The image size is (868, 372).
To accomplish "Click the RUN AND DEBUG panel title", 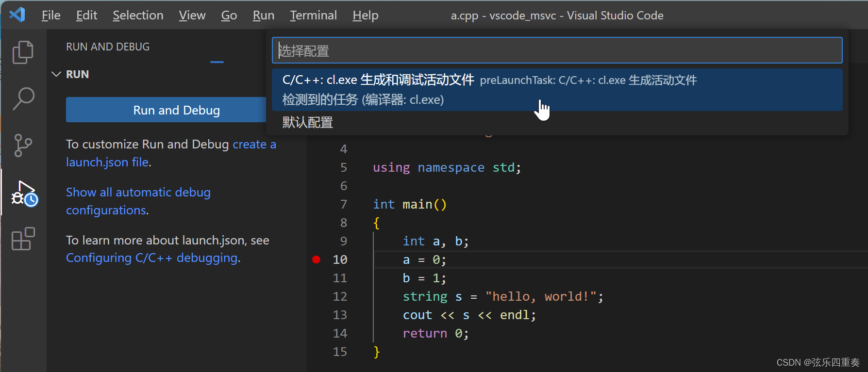I will (108, 47).
